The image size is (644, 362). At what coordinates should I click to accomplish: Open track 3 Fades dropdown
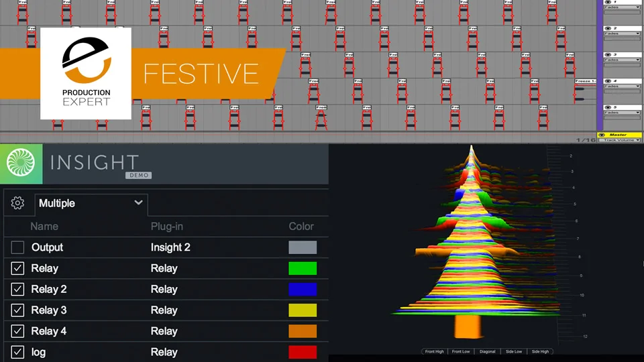tap(622, 60)
